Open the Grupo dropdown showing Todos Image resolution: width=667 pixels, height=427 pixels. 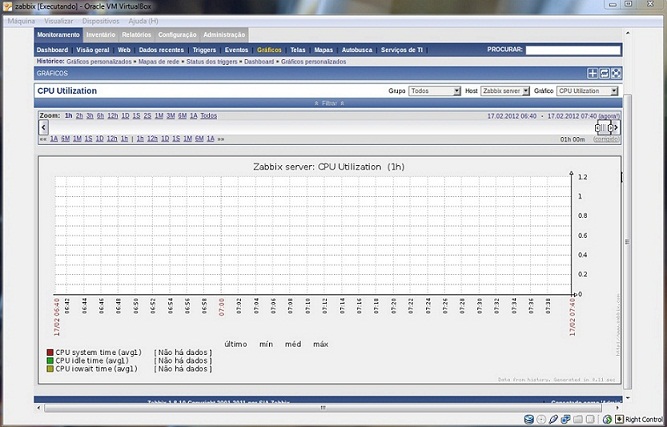point(434,91)
